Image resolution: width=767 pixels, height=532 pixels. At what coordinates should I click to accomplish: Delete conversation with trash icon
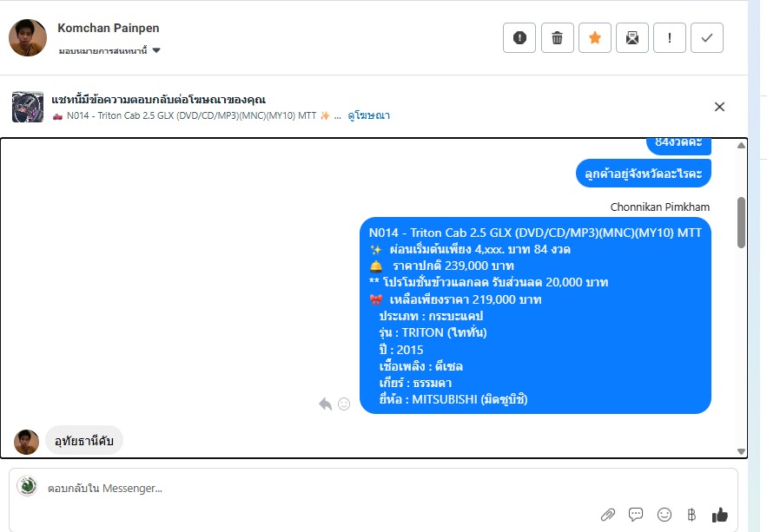(x=557, y=37)
